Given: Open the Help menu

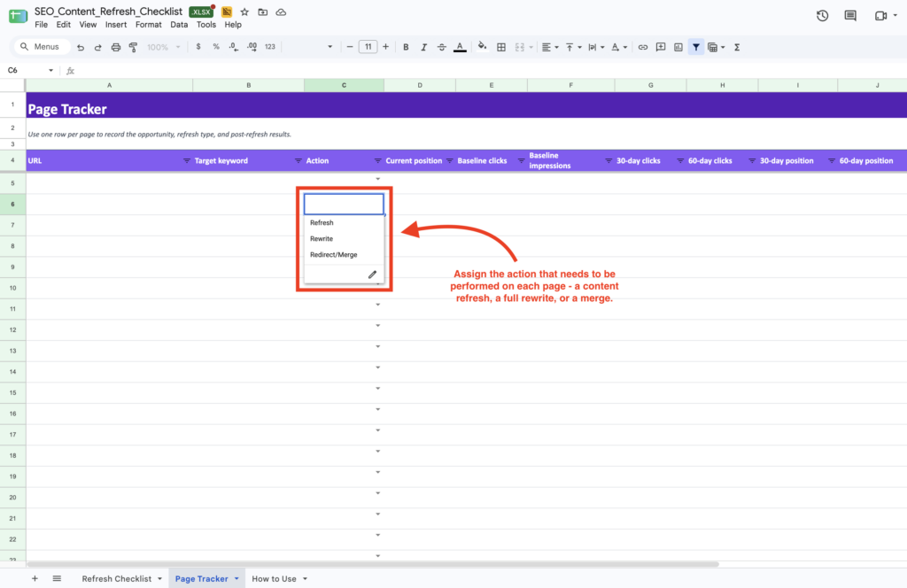Looking at the screenshot, I should (233, 24).
